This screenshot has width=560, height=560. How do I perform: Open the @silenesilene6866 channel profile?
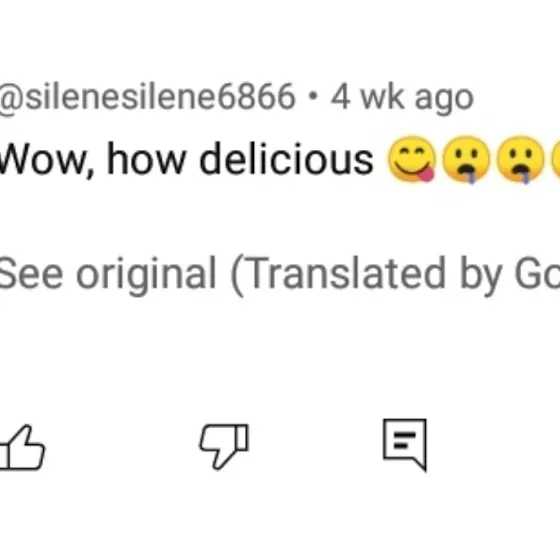point(147,97)
